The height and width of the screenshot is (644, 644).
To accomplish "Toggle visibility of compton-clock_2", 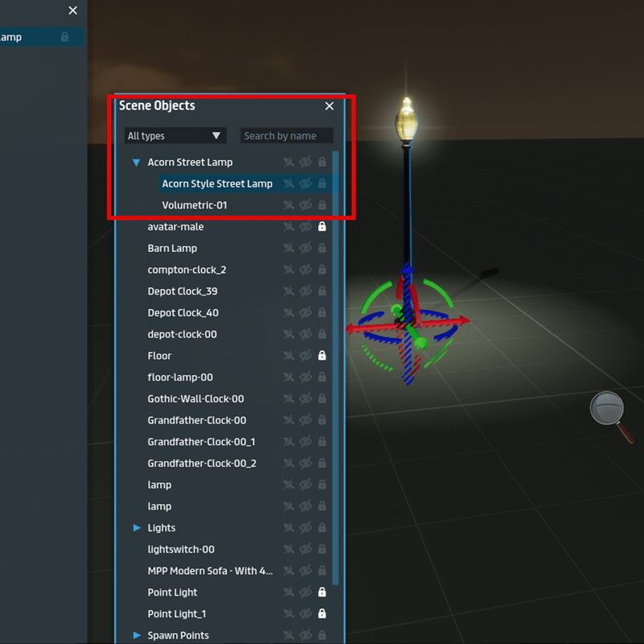I will point(305,270).
